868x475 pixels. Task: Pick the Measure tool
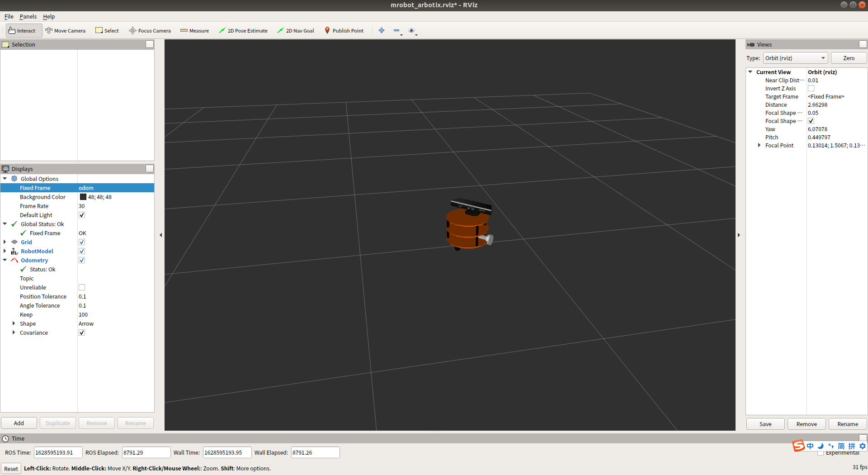tap(195, 31)
